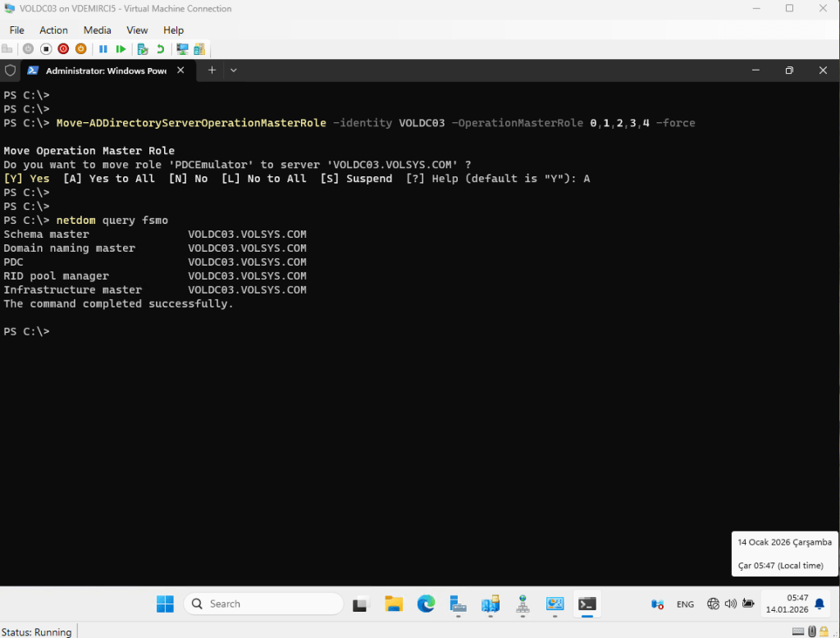Revert VM with the green arrow icon
The width and height of the screenshot is (840, 638).
tap(160, 49)
